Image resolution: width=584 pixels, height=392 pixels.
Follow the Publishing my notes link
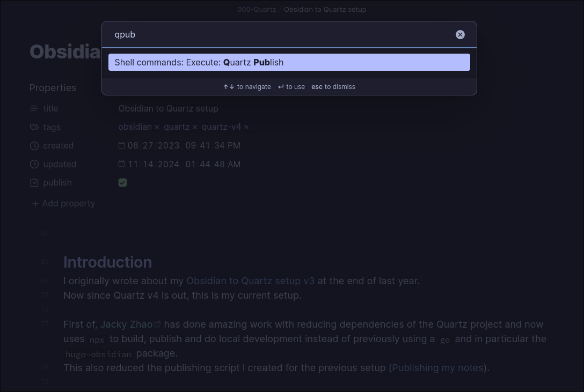point(437,367)
